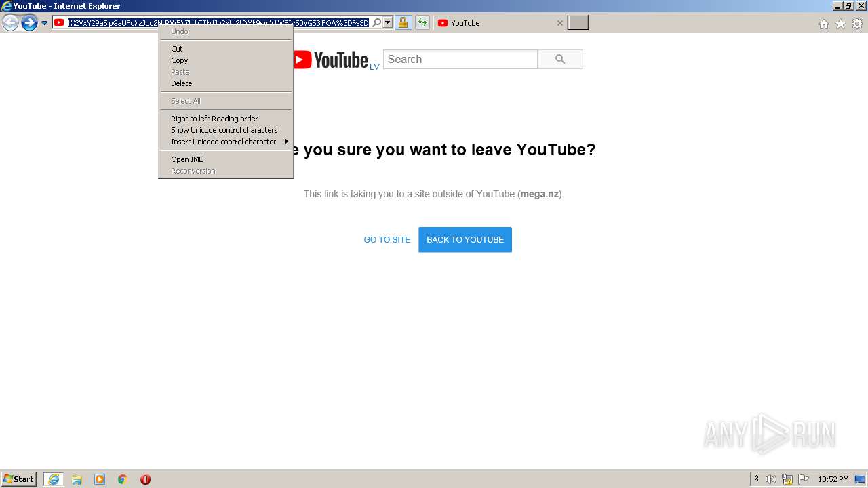Click the network tray icon

click(787, 479)
